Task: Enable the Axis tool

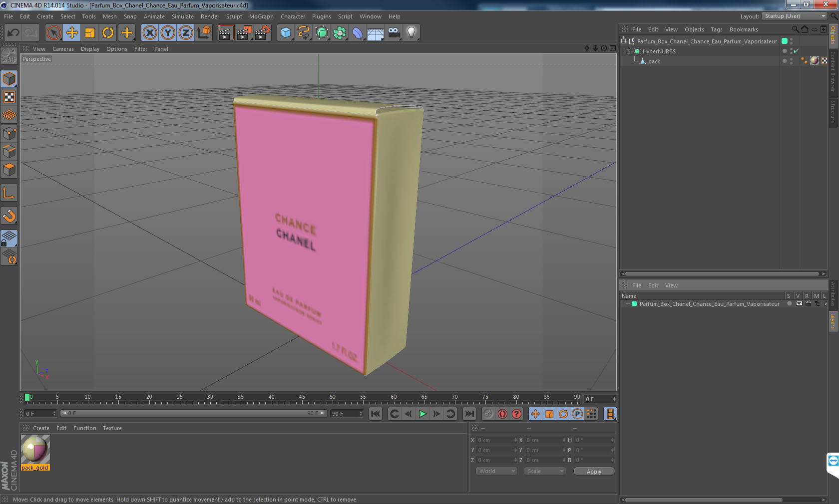Action: [9, 193]
